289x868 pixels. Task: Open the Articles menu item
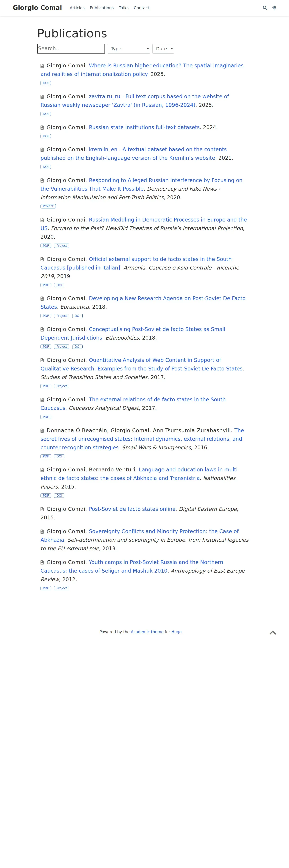[77, 8]
